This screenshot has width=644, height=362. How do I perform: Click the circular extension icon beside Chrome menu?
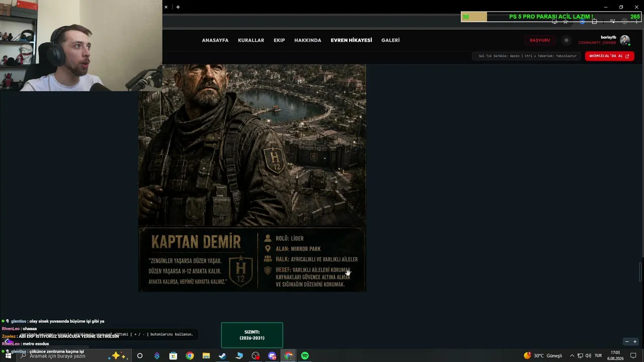[624, 22]
